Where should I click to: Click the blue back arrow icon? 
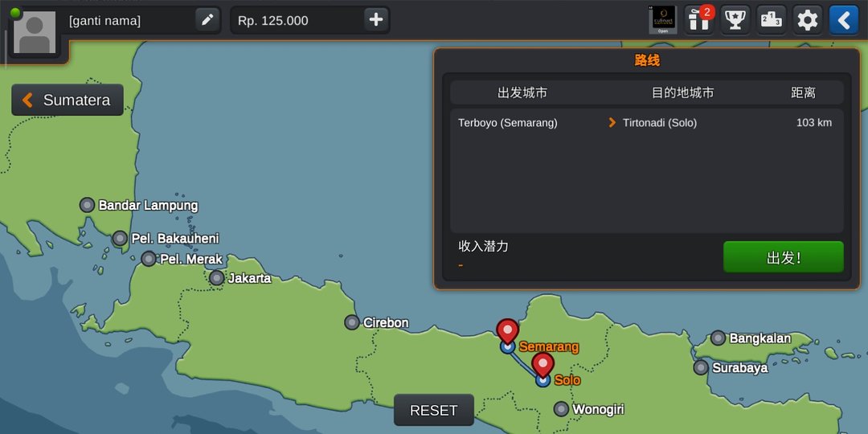click(x=843, y=20)
